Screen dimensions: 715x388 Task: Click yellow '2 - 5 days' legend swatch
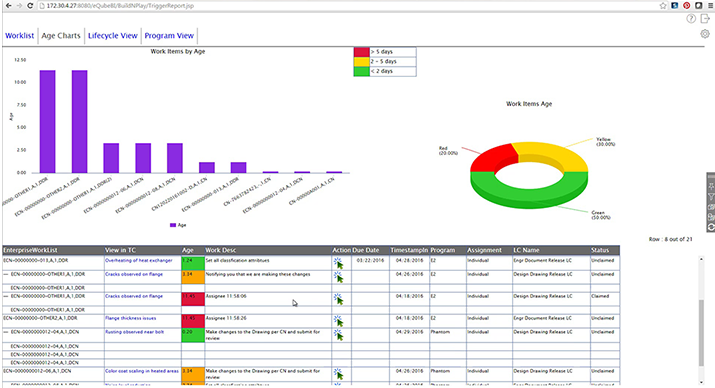pyautogui.click(x=361, y=62)
